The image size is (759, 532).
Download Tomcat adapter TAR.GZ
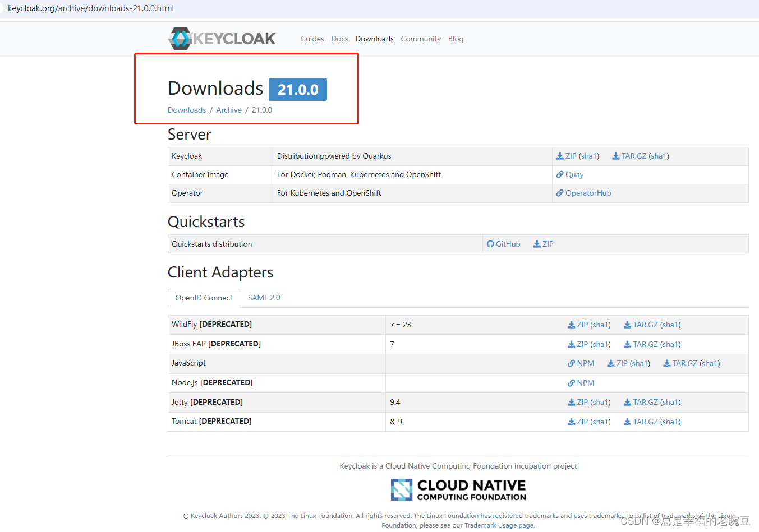coord(641,422)
